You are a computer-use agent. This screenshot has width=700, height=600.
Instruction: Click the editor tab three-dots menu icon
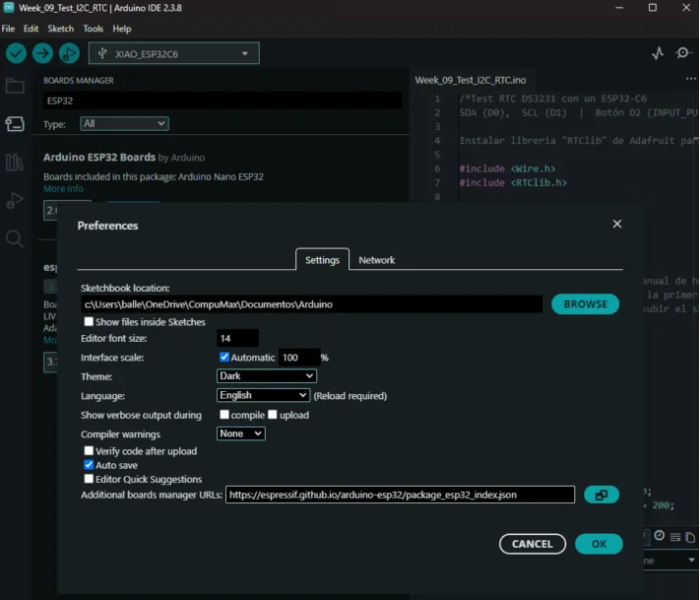point(690,79)
